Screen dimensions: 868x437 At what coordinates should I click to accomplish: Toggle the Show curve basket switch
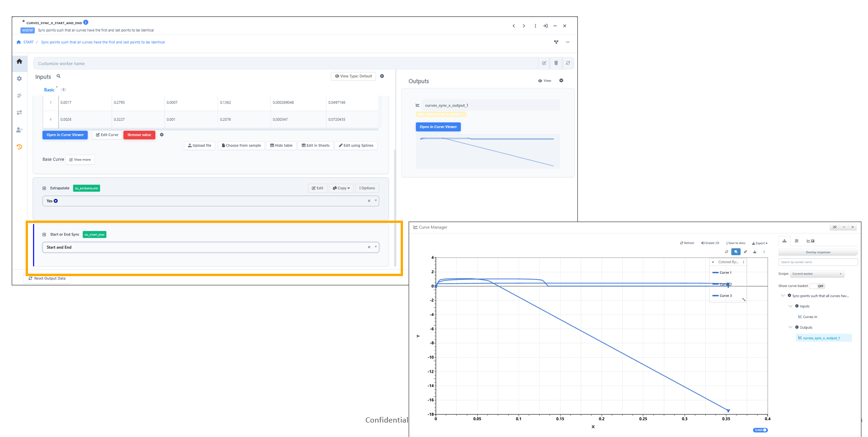[x=817, y=286]
